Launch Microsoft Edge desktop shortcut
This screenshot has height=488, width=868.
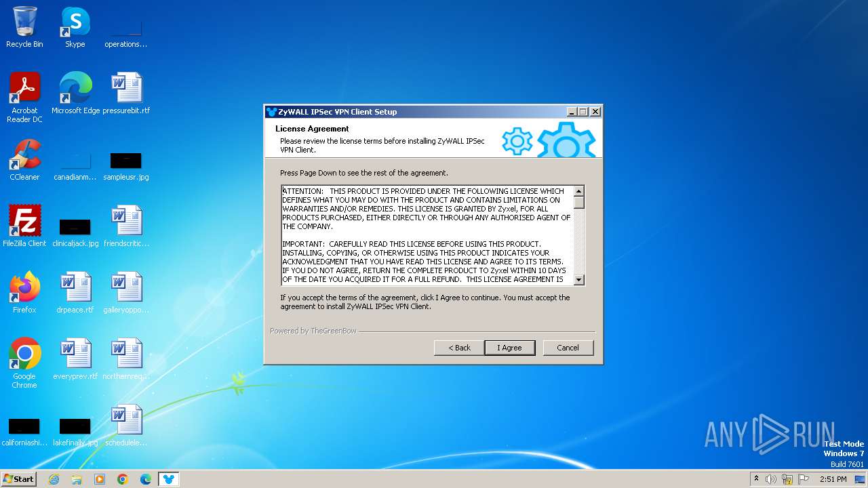pos(75,94)
